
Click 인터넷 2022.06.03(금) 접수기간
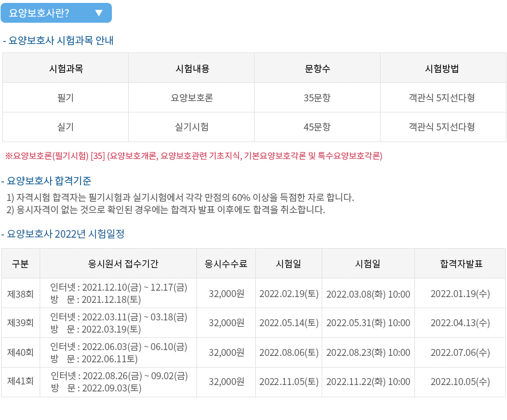tap(119, 347)
